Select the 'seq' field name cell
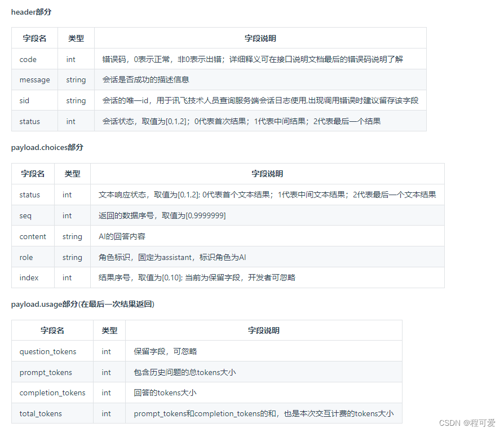The height and width of the screenshot is (432, 504). pos(33,215)
